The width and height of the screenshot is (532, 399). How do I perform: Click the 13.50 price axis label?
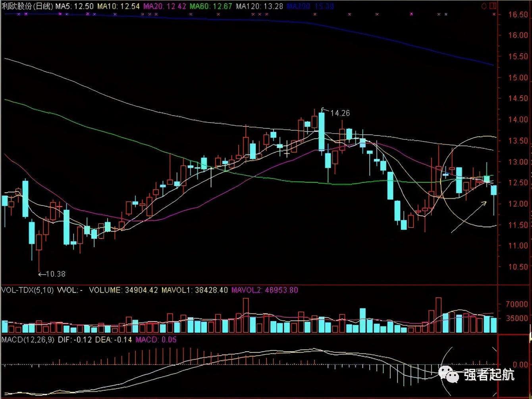point(518,141)
